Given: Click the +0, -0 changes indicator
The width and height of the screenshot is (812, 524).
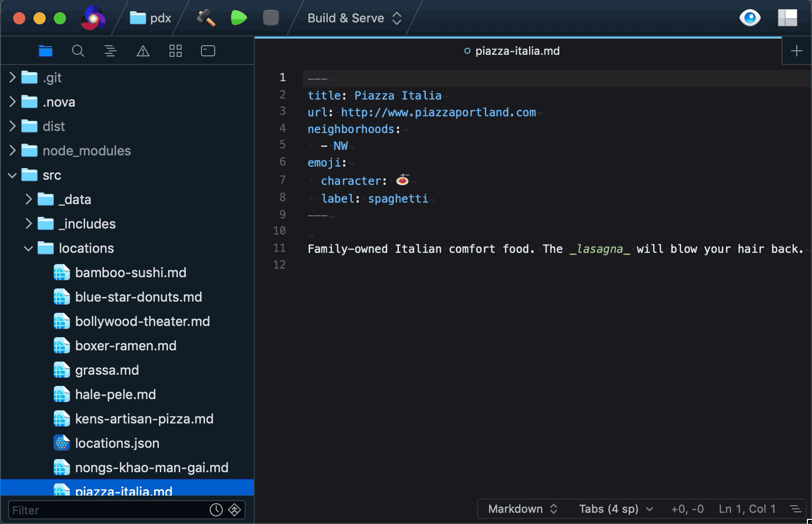Looking at the screenshot, I should 687,509.
